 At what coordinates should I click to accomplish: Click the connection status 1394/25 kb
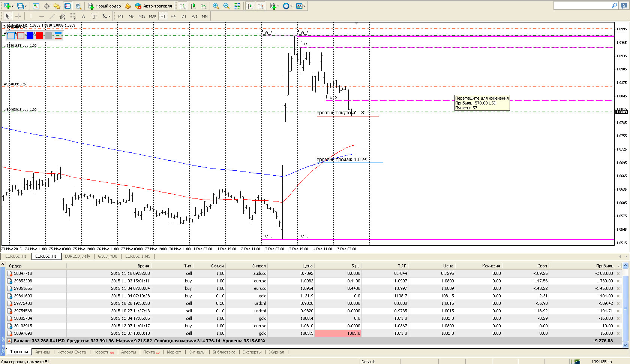(601, 361)
